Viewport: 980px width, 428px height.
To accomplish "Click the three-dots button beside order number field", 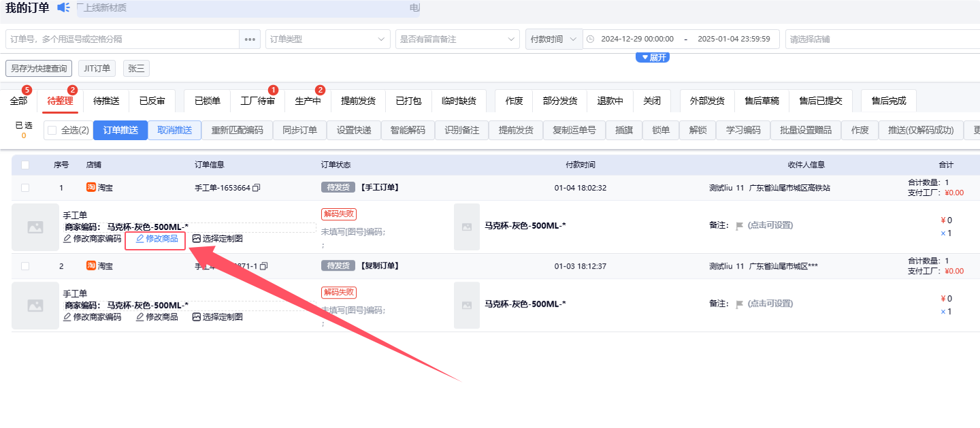I will [250, 39].
